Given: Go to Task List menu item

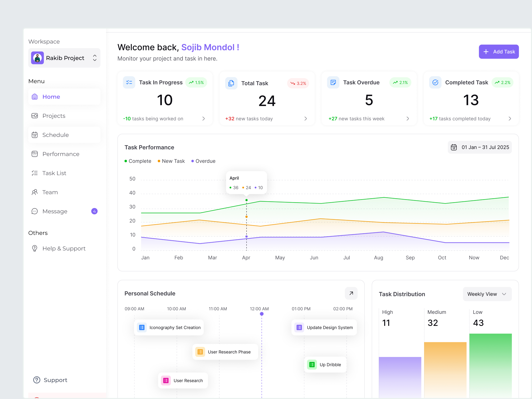Looking at the screenshot, I should 64,173.
